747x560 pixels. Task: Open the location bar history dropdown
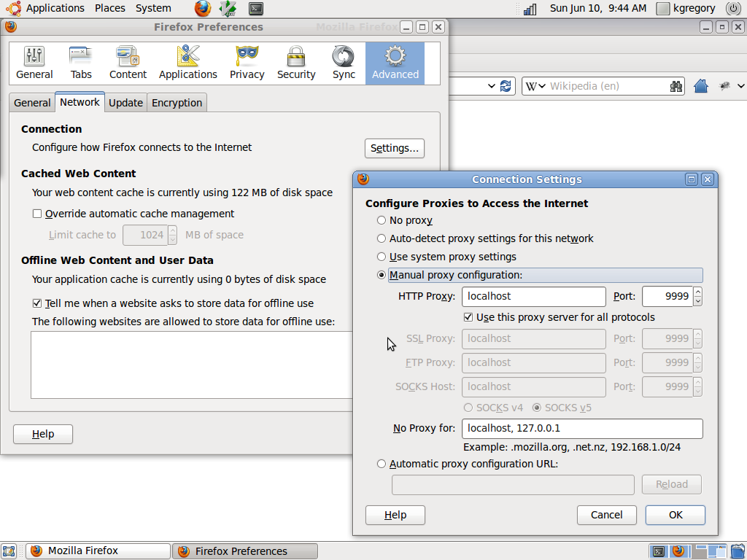[x=490, y=86]
